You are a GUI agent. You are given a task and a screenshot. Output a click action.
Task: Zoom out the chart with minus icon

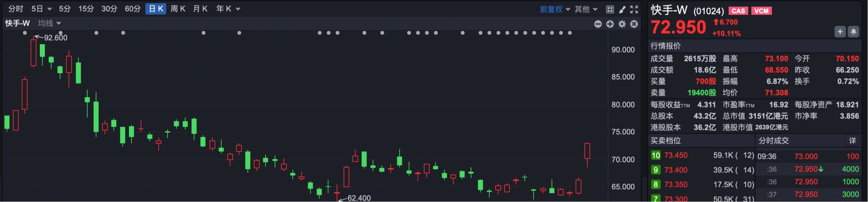pos(598,24)
